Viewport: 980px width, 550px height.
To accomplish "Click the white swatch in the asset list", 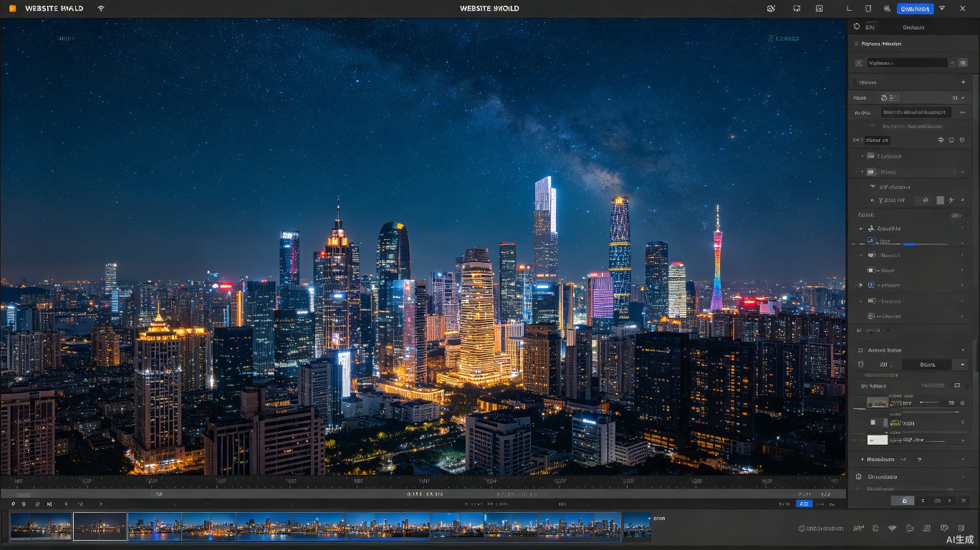I will point(877,440).
